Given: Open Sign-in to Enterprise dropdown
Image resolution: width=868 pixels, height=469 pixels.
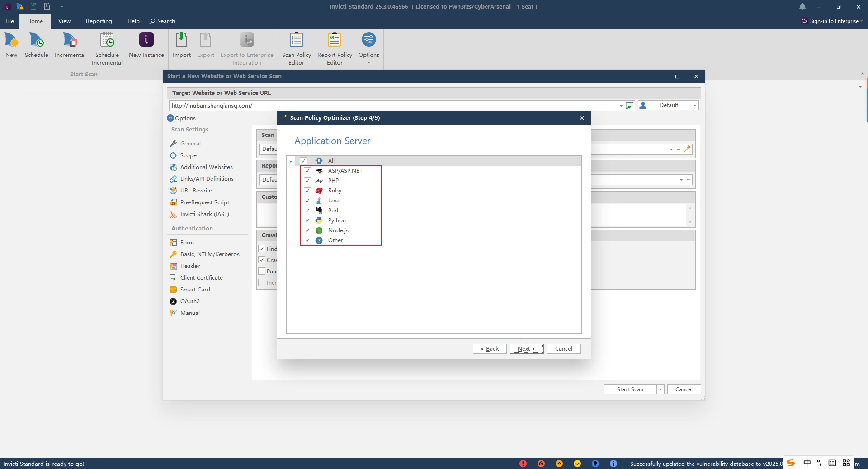Looking at the screenshot, I should pos(832,21).
